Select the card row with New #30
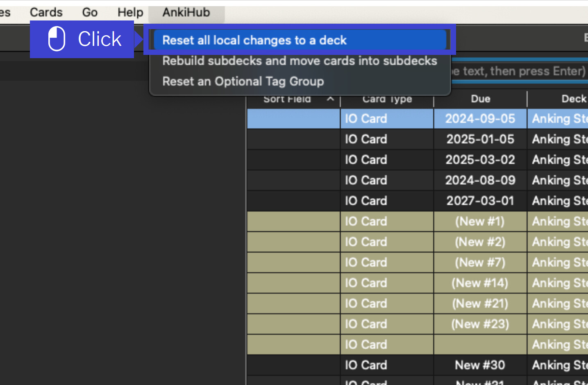 coord(480,365)
